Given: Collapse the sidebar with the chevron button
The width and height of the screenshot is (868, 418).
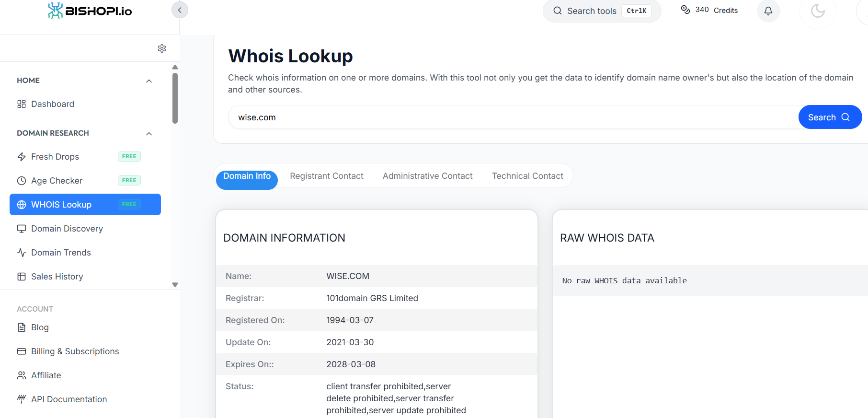Looking at the screenshot, I should pos(180,10).
